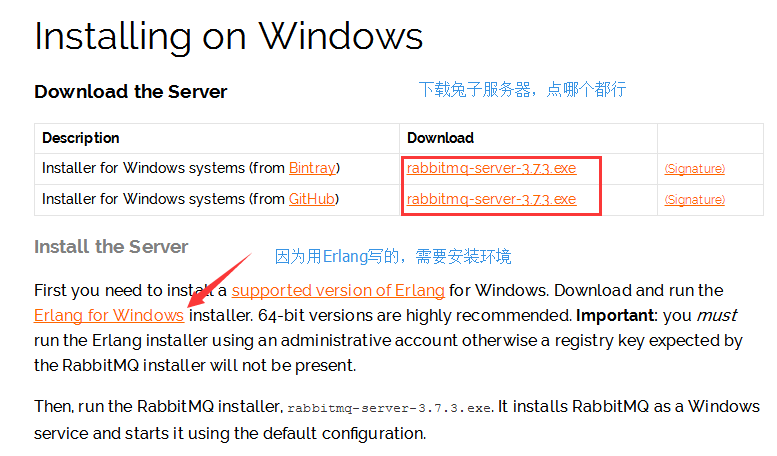This screenshot has height=456, width=777.
Task: Click the red arrow annotation
Action: [x=218, y=281]
